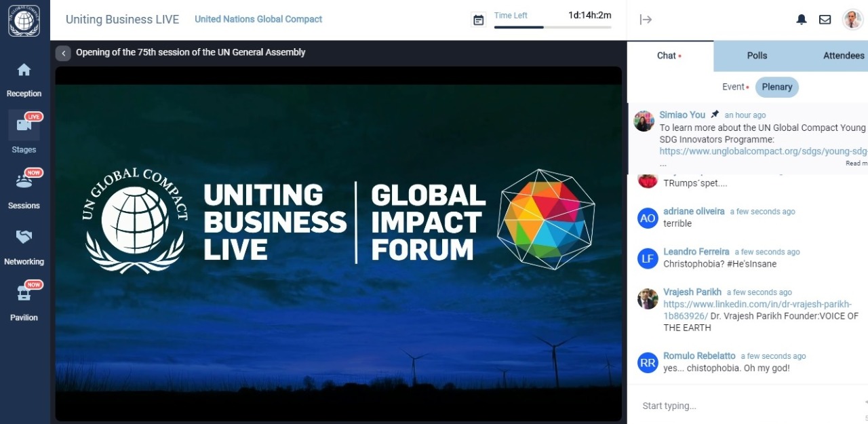The height and width of the screenshot is (424, 868).
Task: Open the Attendees tab
Action: (843, 56)
